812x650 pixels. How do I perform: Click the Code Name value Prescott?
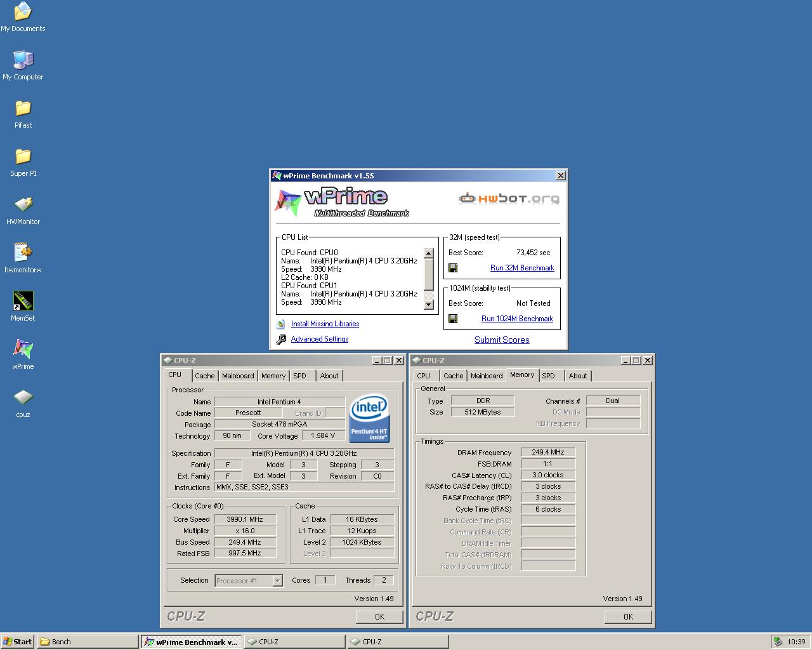[248, 413]
